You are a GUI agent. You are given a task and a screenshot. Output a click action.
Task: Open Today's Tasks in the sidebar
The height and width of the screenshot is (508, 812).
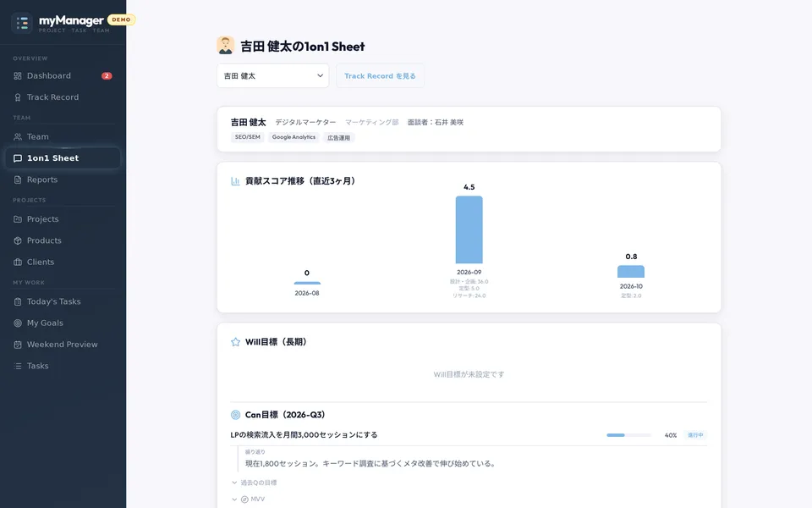tap(63, 301)
